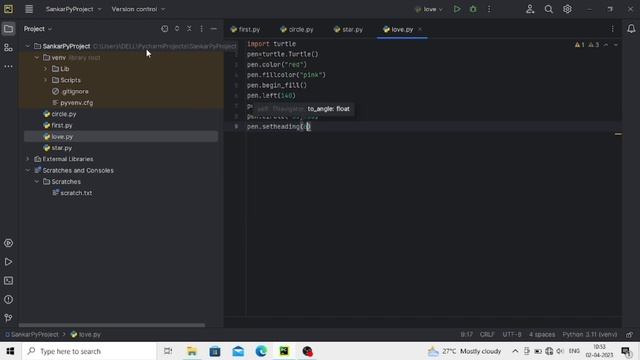Select circle.py in project tree
The height and width of the screenshot is (360, 640).
coord(60,114)
